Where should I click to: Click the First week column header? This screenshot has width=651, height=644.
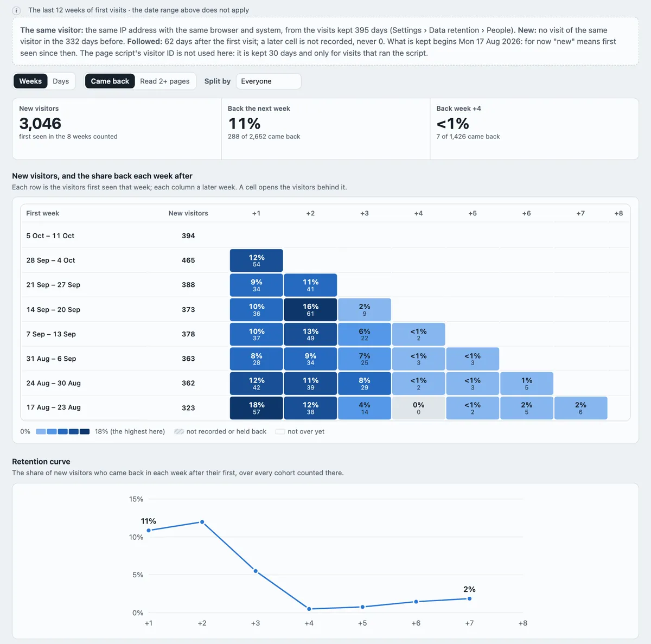tap(43, 213)
